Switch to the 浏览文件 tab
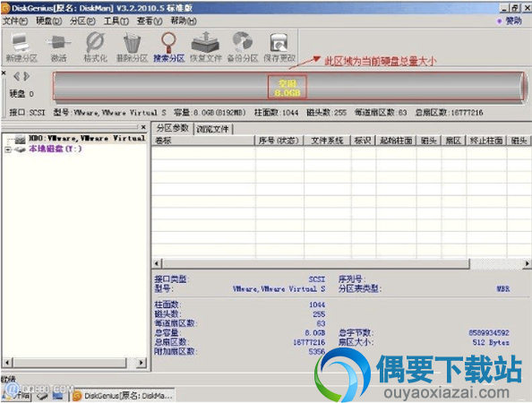This screenshot has width=532, height=403. coord(212,129)
